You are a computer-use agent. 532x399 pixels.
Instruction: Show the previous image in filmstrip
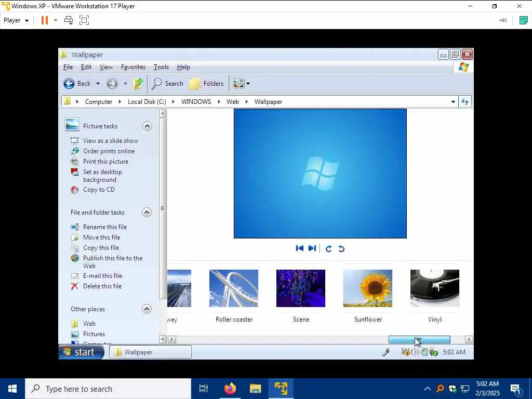point(300,248)
